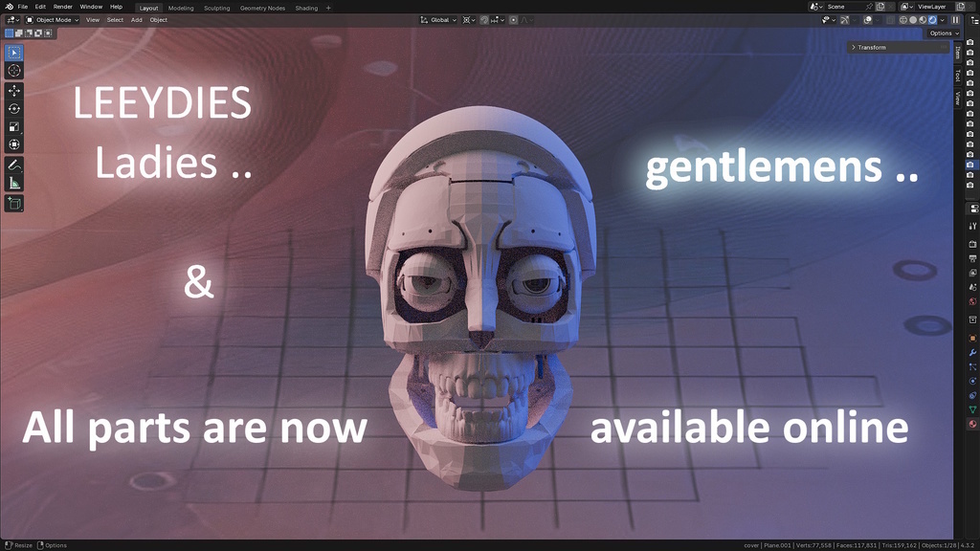Image resolution: width=980 pixels, height=551 pixels.
Task: Select the Annotate tool
Action: (13, 165)
